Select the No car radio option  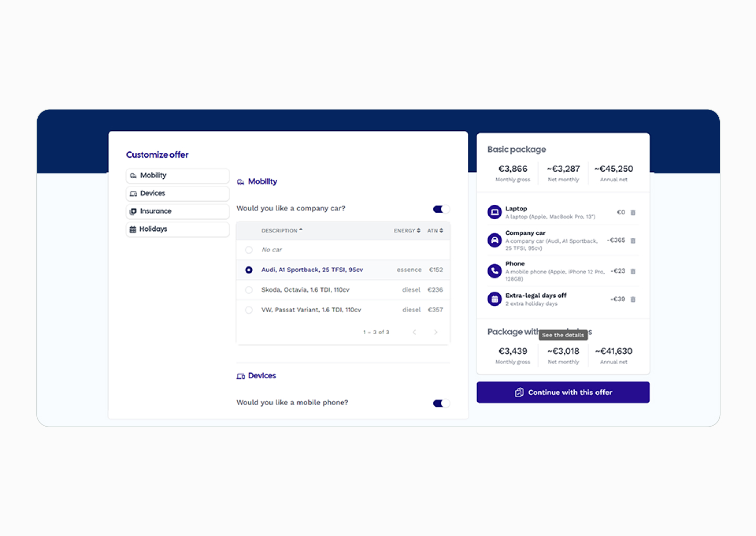click(x=249, y=250)
